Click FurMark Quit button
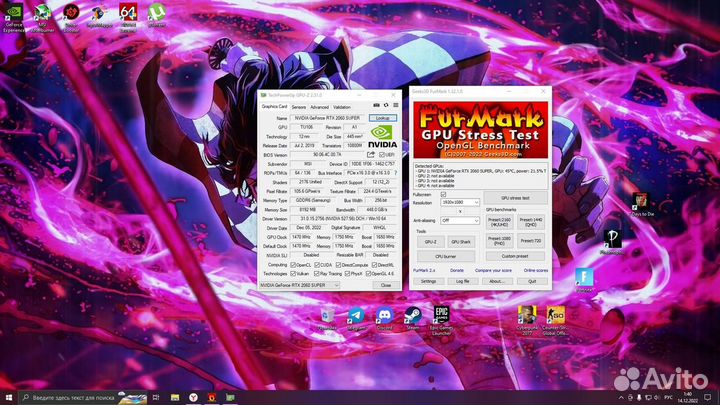720x405 pixels. [x=532, y=281]
